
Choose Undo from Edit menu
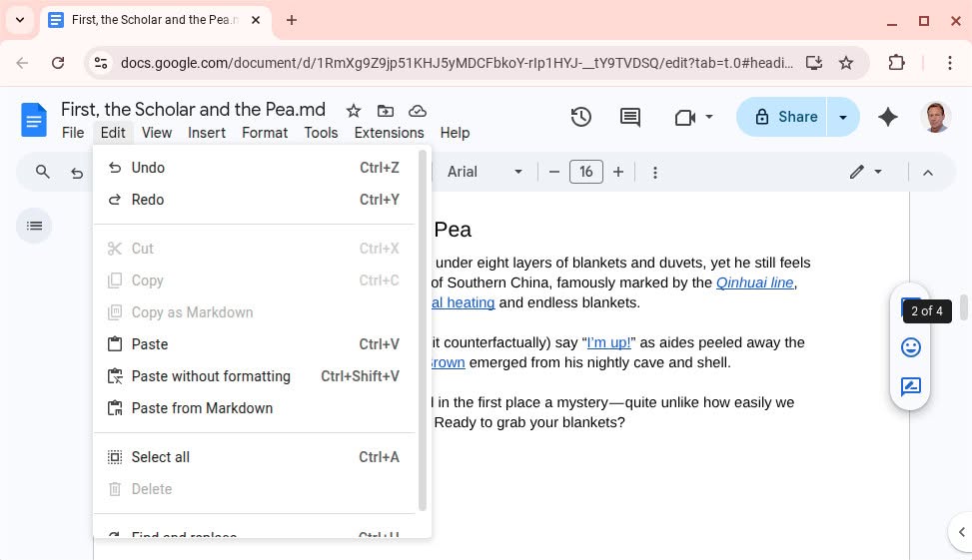[254, 168]
